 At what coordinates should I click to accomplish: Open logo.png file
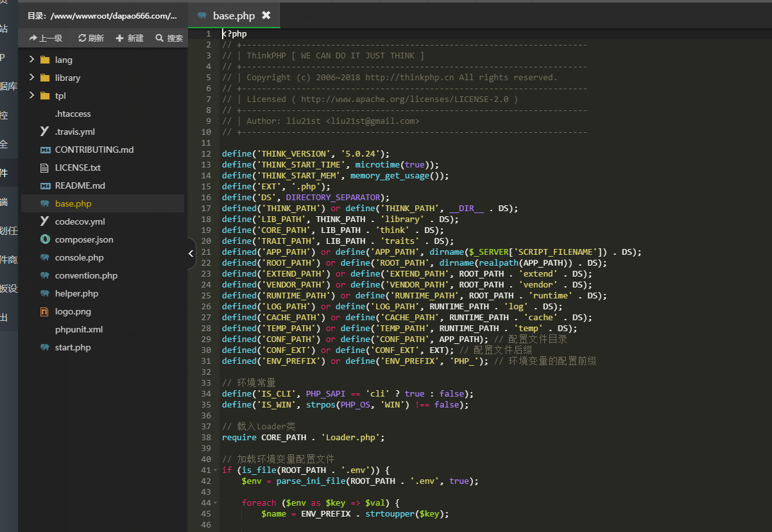click(73, 311)
